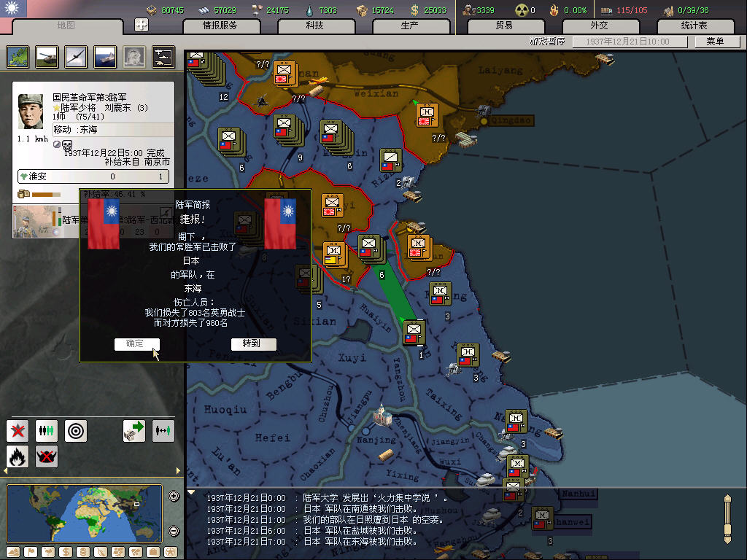Collapse message log with white triangle
The height and width of the screenshot is (560, 747).
(x=192, y=492)
